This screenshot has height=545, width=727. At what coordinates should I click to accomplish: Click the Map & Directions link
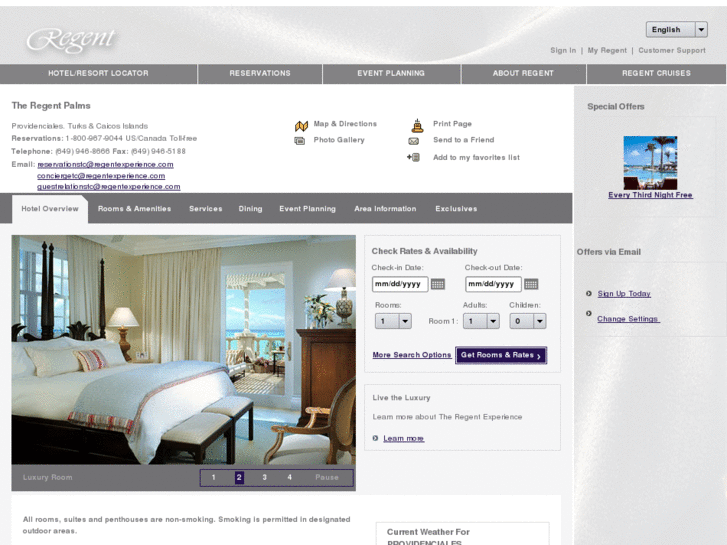point(345,124)
